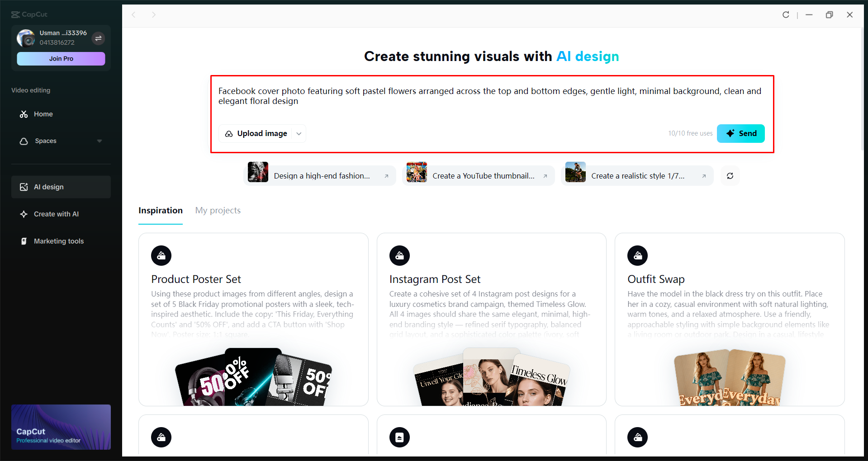Open Home from the sidebar
The image size is (868, 461).
(43, 114)
